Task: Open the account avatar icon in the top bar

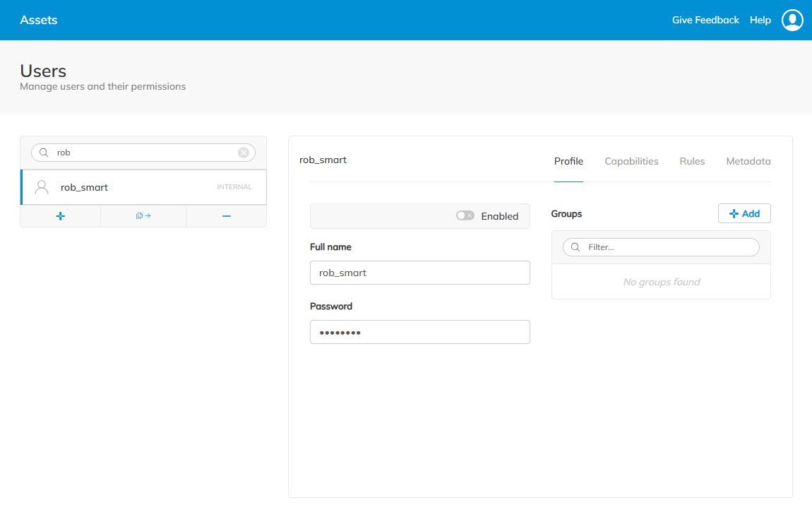Action: pyautogui.click(x=792, y=20)
